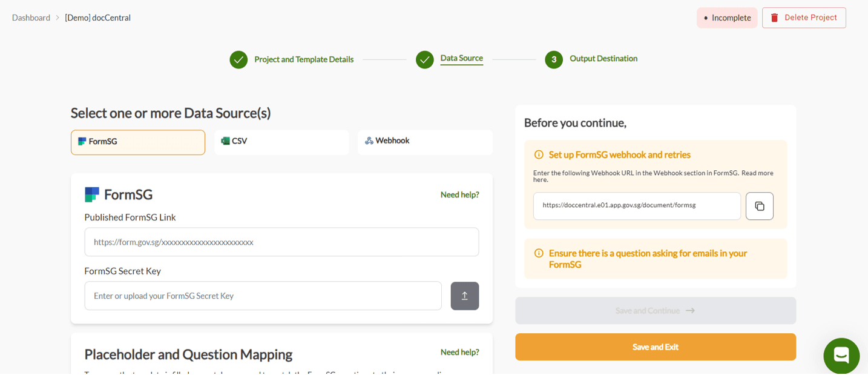Click the Incomplete status indicator
868x375 pixels.
click(727, 18)
